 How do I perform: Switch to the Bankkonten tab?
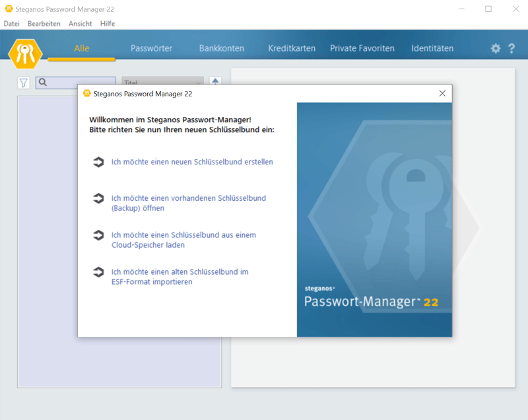tap(221, 48)
